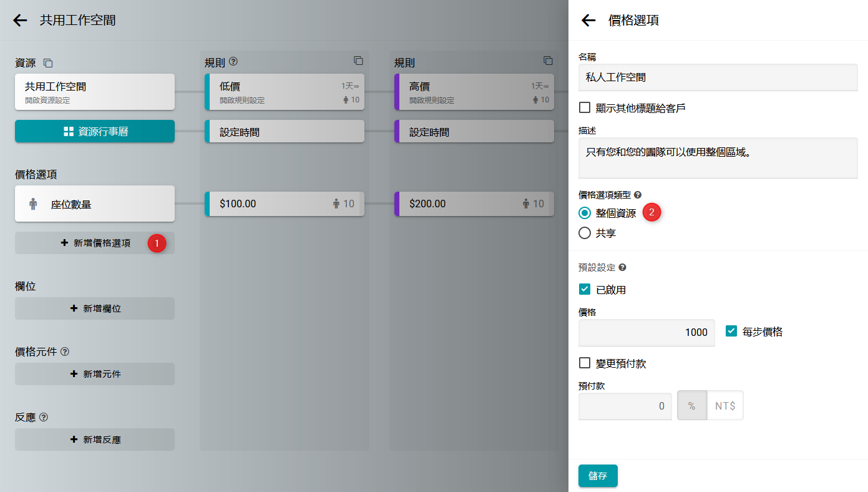This screenshot has width=868, height=492.
Task: Click back arrow in 價格選項 panel
Action: [x=588, y=21]
